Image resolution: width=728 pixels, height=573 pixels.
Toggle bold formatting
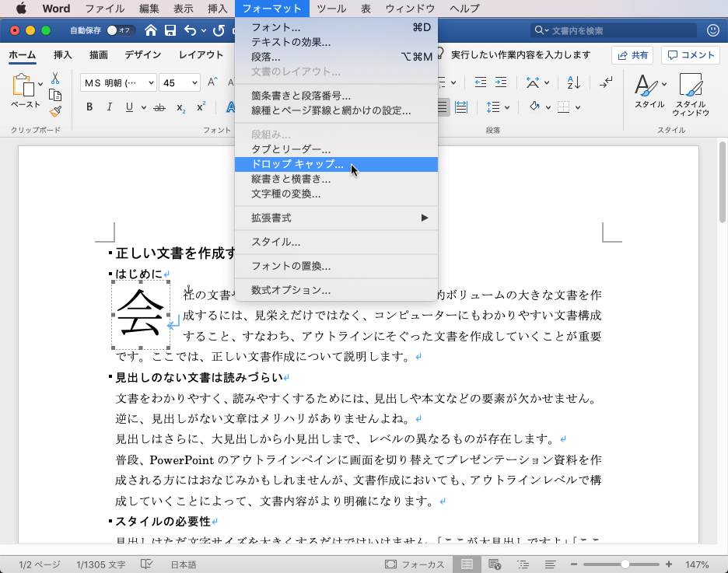point(89,107)
